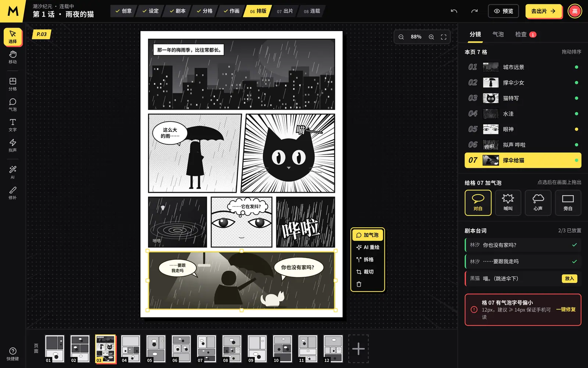Zoom out the canvas
Screen dimensions: 588x368
pyautogui.click(x=401, y=37)
